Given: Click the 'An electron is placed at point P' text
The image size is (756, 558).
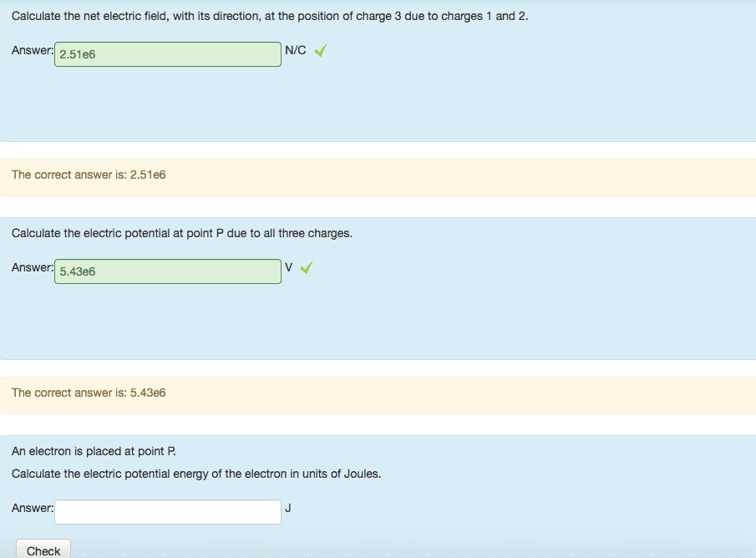Looking at the screenshot, I should point(94,451).
